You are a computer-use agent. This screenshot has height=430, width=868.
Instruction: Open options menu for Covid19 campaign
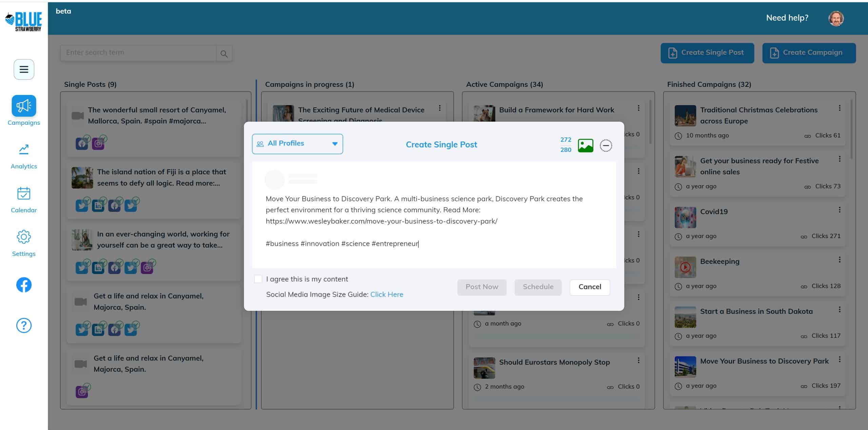840,210
